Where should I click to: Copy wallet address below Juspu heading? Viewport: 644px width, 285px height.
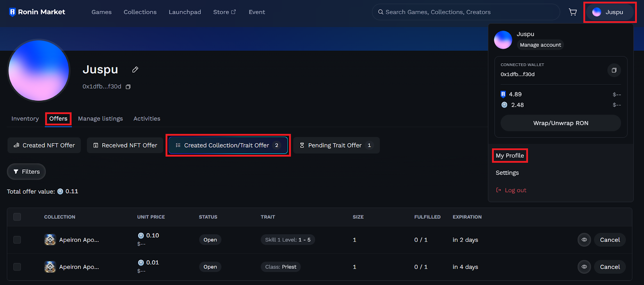click(128, 87)
